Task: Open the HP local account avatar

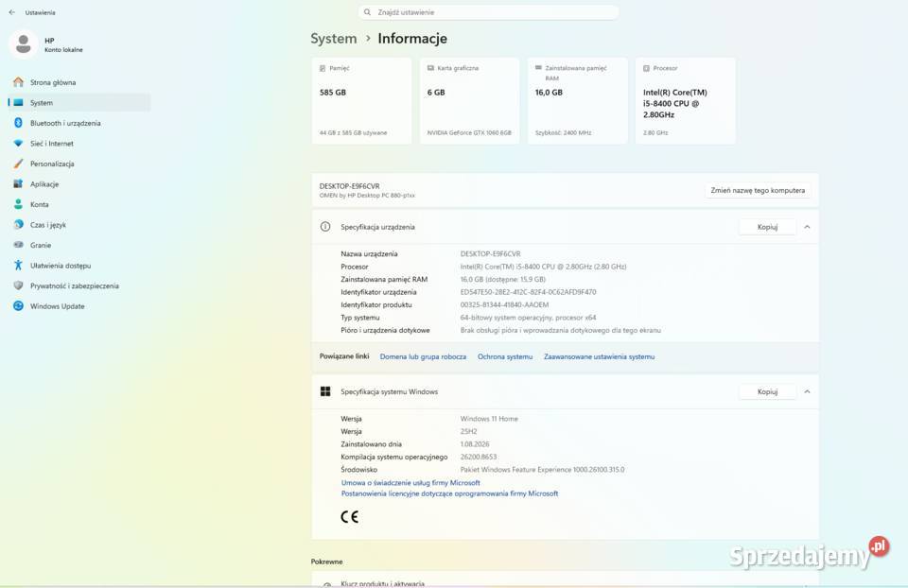Action: click(24, 44)
